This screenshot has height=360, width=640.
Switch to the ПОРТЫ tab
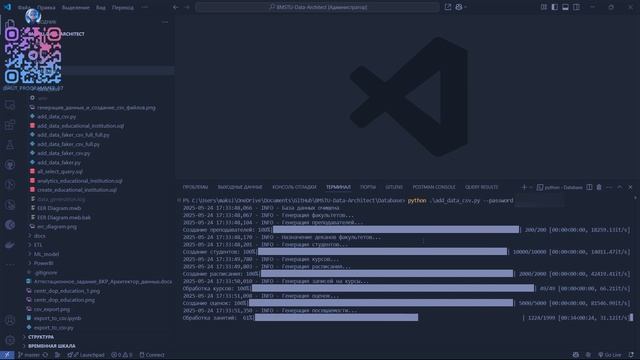(368, 187)
